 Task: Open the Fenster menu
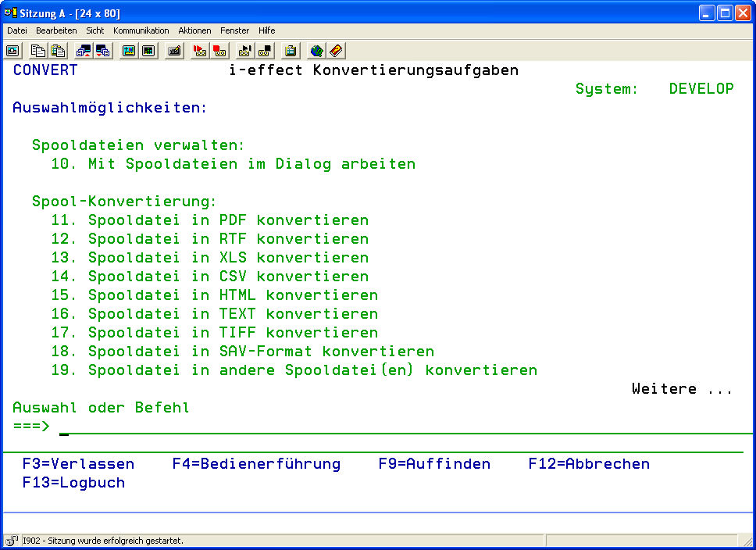(235, 30)
